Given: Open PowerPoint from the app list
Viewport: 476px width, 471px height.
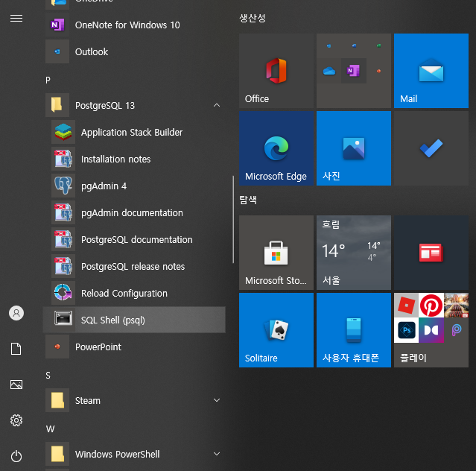Looking at the screenshot, I should tap(136, 347).
